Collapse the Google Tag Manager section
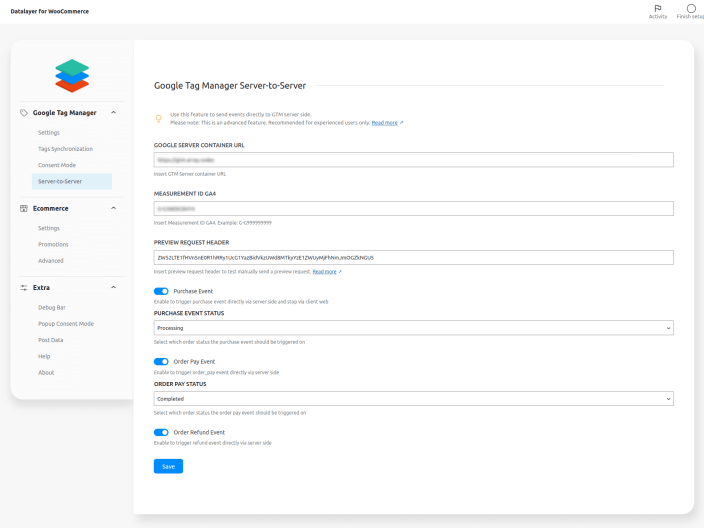Image resolution: width=704 pixels, height=528 pixels. pos(113,113)
